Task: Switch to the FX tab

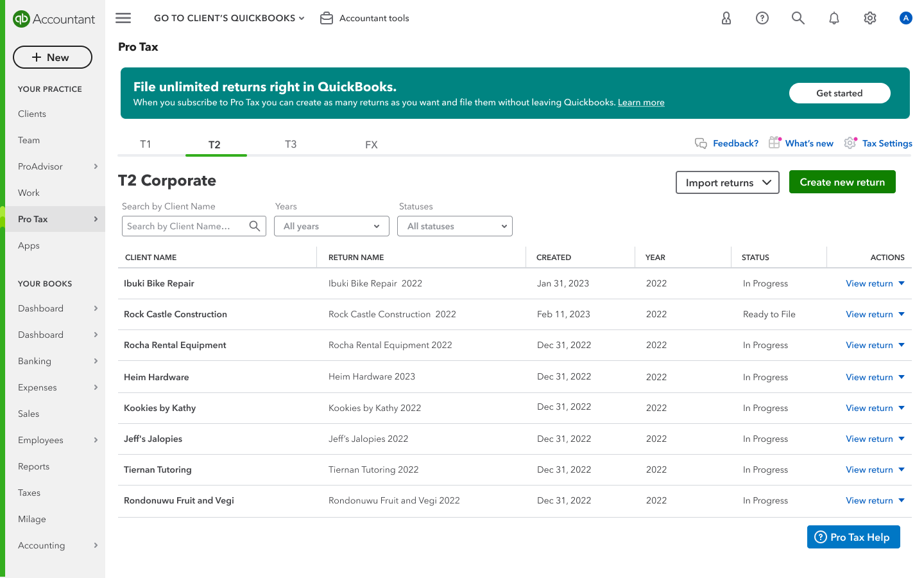Action: 371,145
